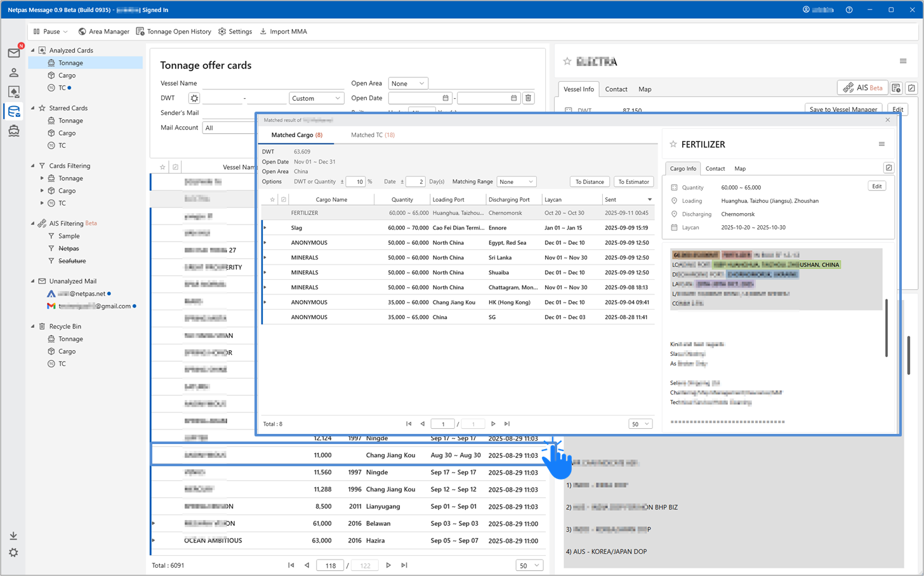Click the cargo mail text scrollbar
Image resolution: width=924 pixels, height=576 pixels.
886,327
